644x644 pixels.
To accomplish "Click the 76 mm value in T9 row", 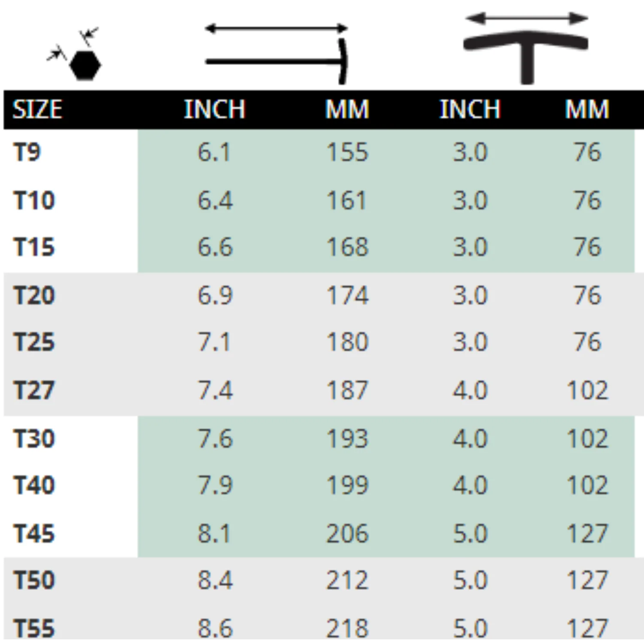I will pyautogui.click(x=587, y=152).
